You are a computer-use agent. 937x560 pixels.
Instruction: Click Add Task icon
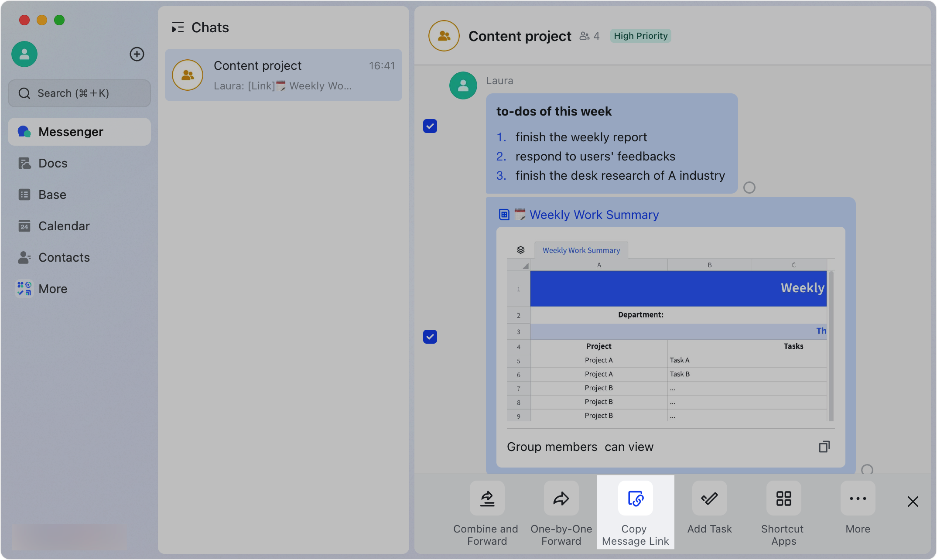point(709,499)
